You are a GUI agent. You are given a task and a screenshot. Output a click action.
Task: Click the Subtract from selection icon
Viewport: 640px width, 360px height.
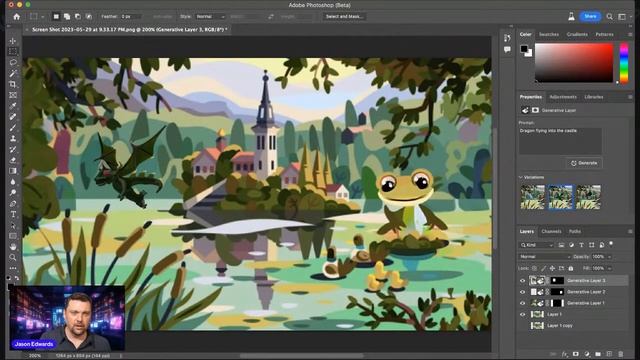point(78,17)
